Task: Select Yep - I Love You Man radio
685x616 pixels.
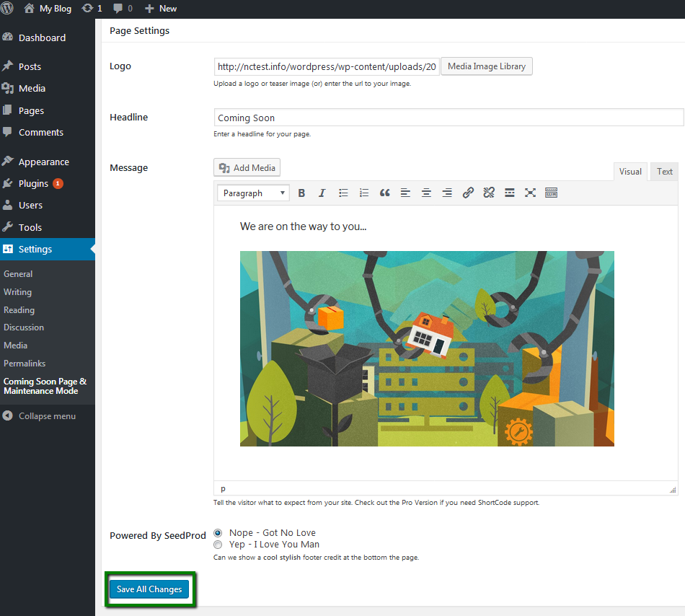Action: pos(218,545)
